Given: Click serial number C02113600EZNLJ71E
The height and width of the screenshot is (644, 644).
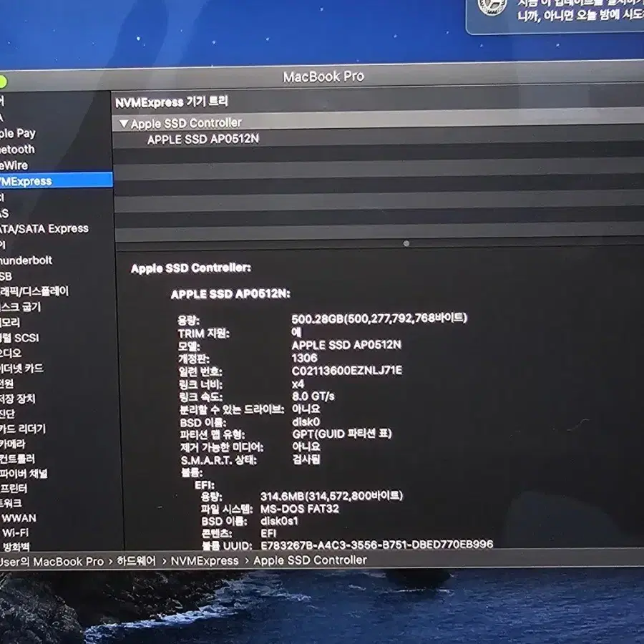Looking at the screenshot, I should coord(347,371).
